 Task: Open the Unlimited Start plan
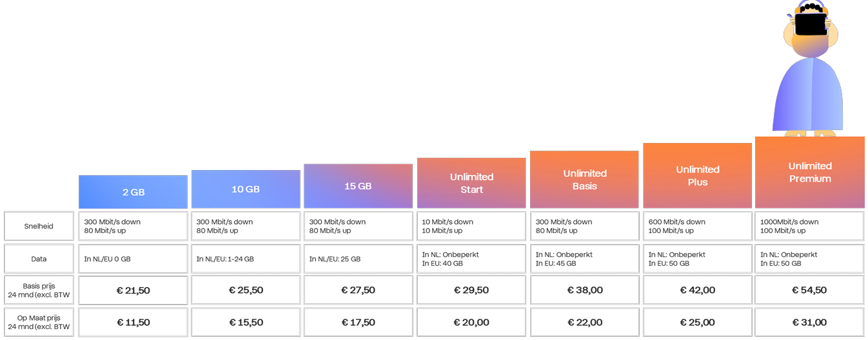tap(471, 183)
